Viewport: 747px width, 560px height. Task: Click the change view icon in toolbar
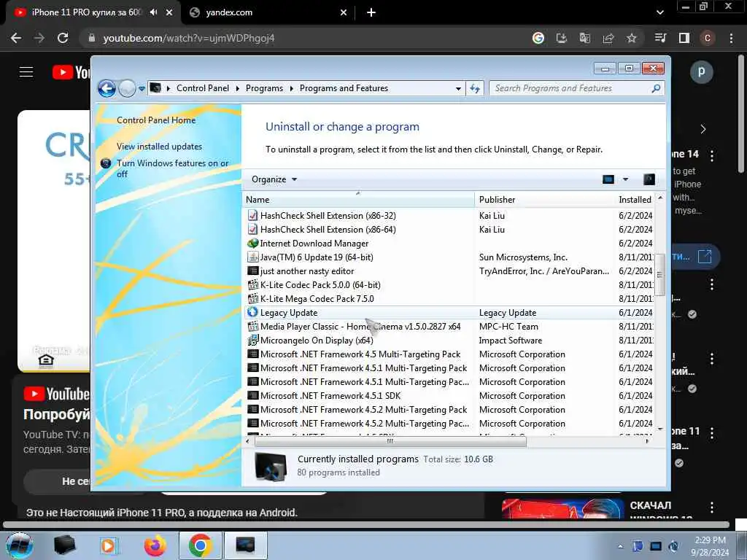tap(608, 179)
